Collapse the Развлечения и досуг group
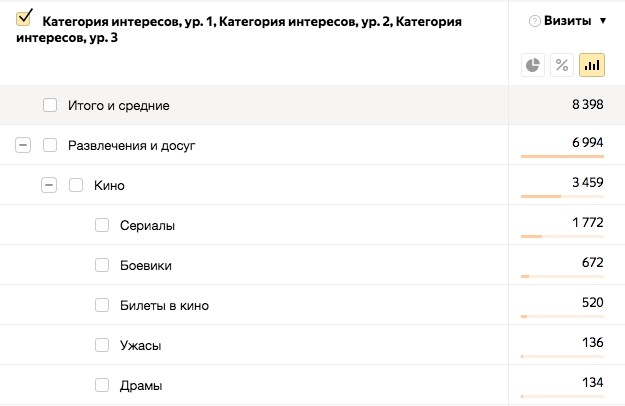Viewport: 625px width, 406px height. pos(23,145)
